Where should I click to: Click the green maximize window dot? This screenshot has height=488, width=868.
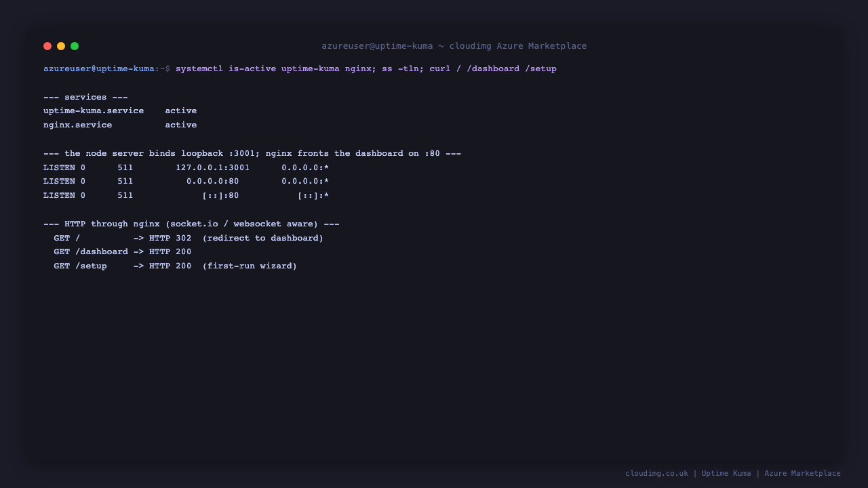pyautogui.click(x=75, y=46)
